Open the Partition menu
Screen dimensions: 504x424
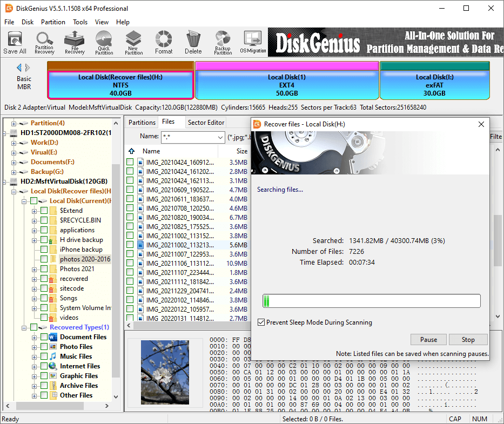pos(53,22)
